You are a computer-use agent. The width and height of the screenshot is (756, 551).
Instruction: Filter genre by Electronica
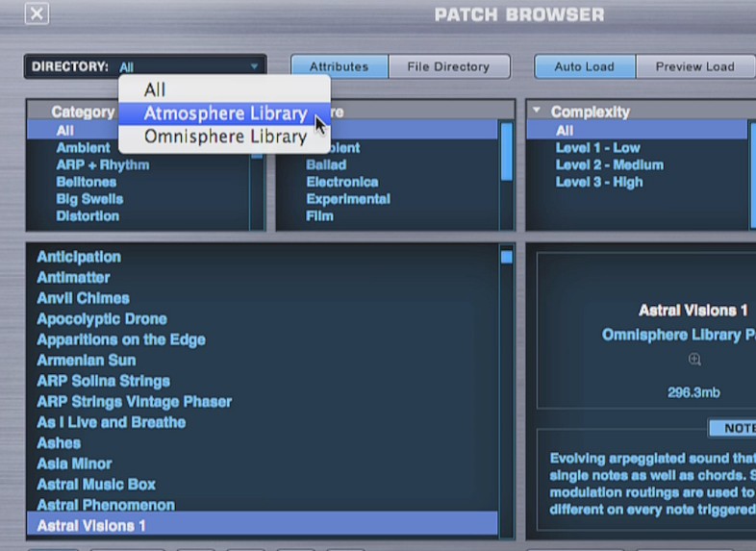(342, 182)
